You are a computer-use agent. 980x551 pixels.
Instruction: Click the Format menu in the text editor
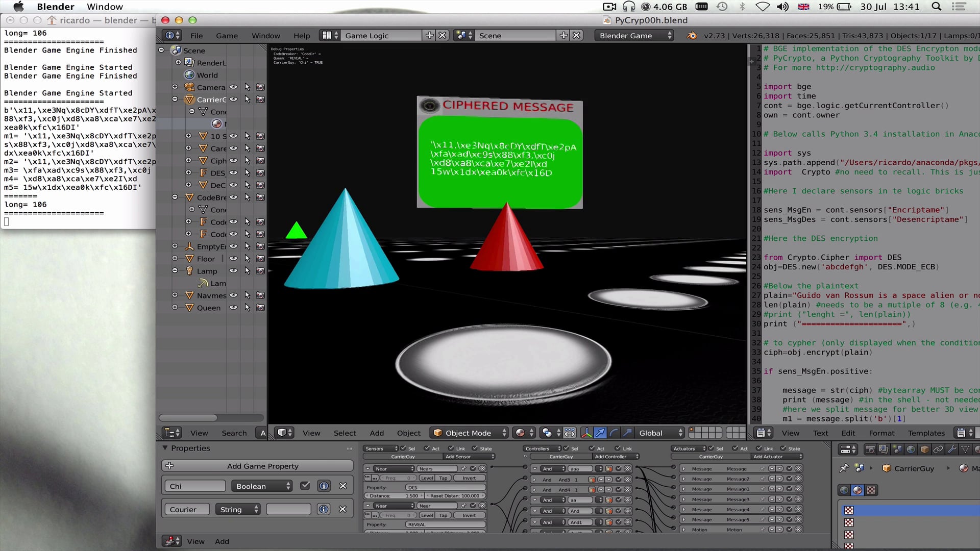(882, 433)
